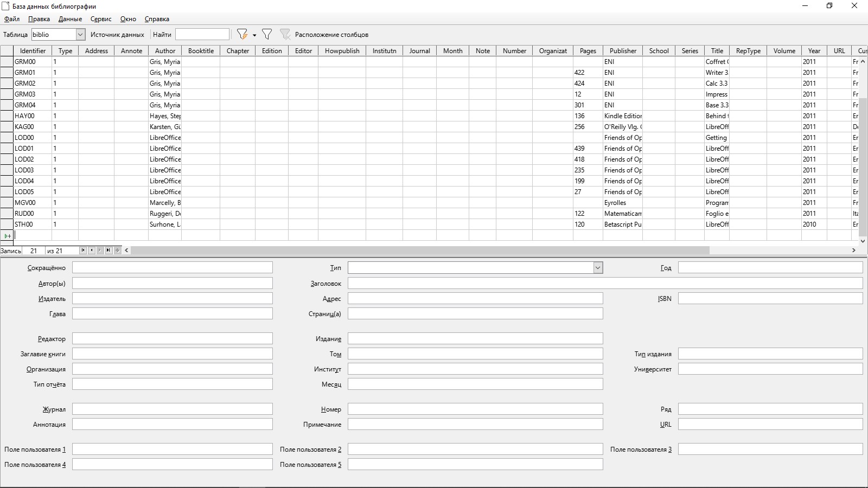This screenshot has height=488, width=868.
Task: Open the Сервис menu
Action: pyautogui.click(x=101, y=19)
